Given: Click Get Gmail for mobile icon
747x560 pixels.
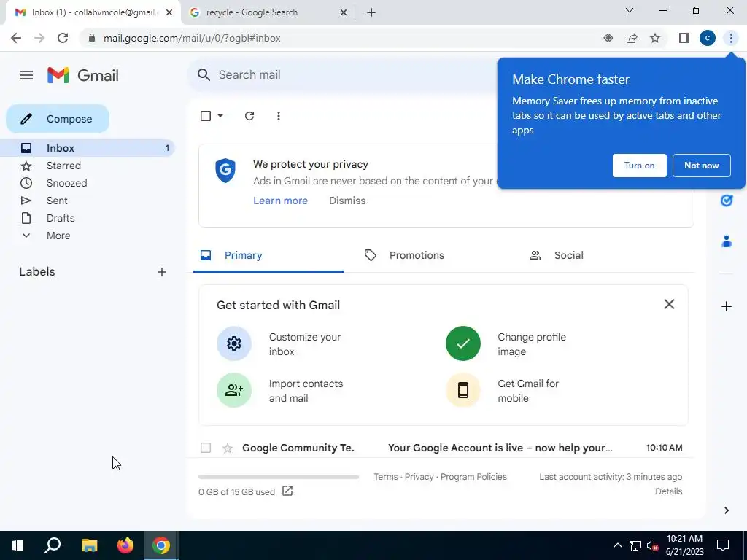Looking at the screenshot, I should tap(463, 391).
